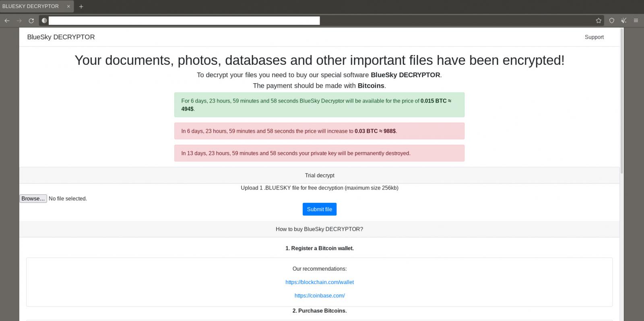
Task: Click the 'No file selected.' label
Action: 68,199
